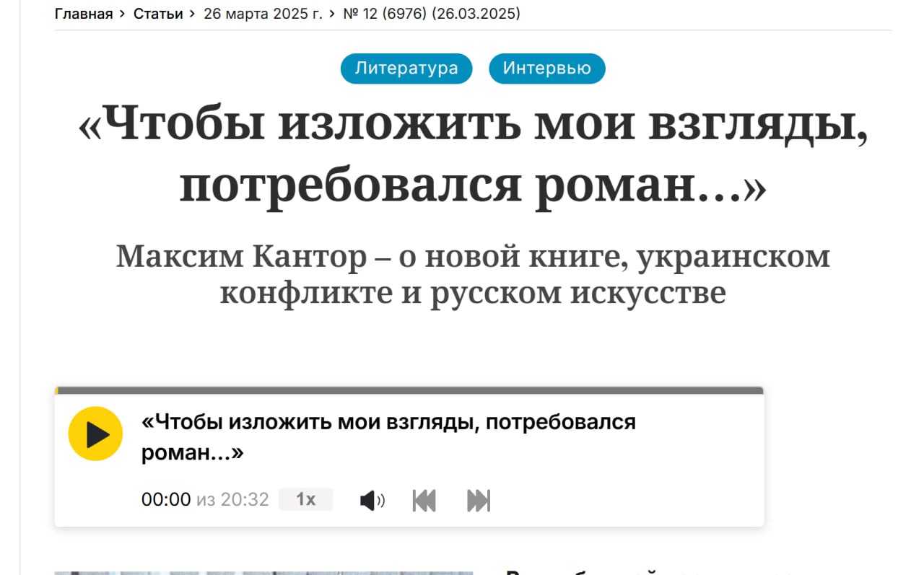This screenshot has width=924, height=575.
Task: Open the 26 марта 2025 г. breadcrumb
Action: pos(263,14)
